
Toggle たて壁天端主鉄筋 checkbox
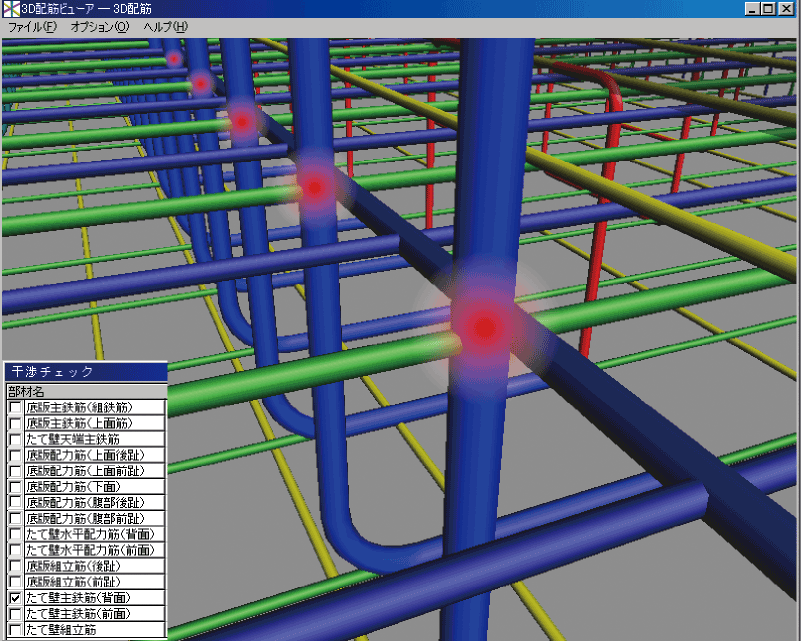coord(15,439)
